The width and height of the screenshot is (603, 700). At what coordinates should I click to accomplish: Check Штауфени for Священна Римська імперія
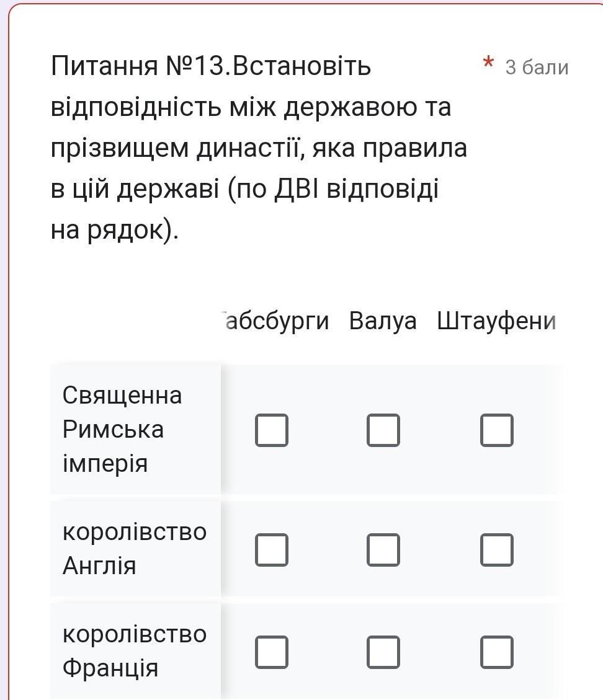tap(497, 430)
